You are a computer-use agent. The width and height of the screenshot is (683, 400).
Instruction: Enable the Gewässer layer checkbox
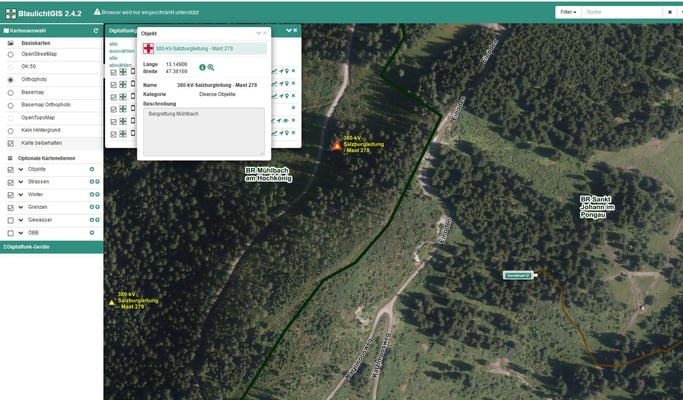pyautogui.click(x=10, y=220)
